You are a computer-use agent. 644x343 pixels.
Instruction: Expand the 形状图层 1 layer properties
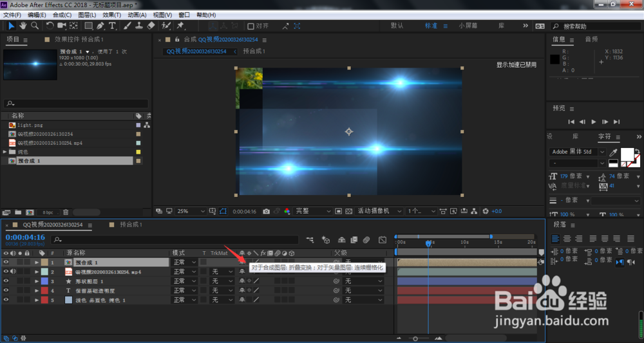pyautogui.click(x=37, y=281)
